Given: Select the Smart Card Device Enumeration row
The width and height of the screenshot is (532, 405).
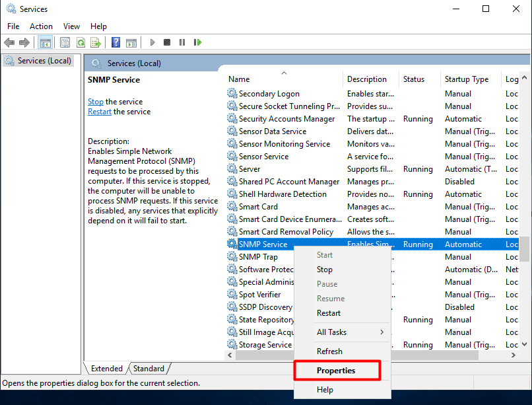Looking at the screenshot, I should click(x=372, y=219).
